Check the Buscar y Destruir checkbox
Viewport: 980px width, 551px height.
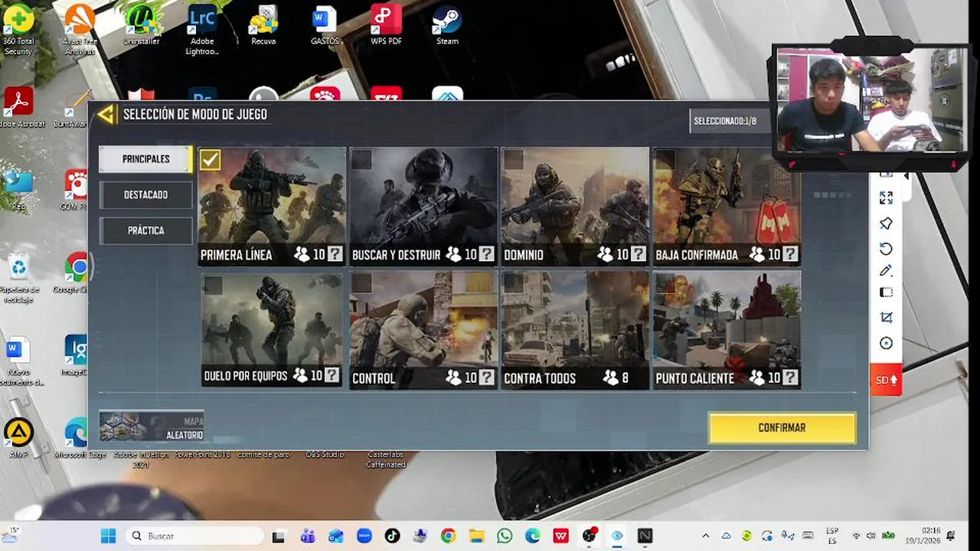pyautogui.click(x=361, y=159)
